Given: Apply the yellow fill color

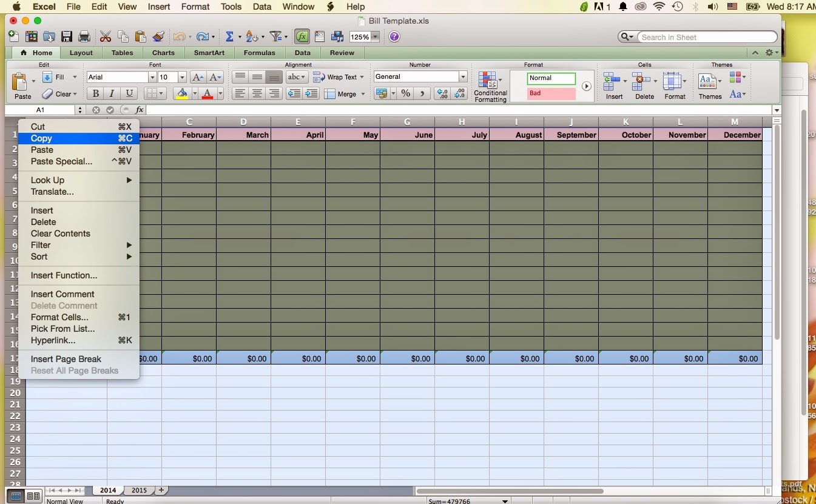Looking at the screenshot, I should coord(181,93).
